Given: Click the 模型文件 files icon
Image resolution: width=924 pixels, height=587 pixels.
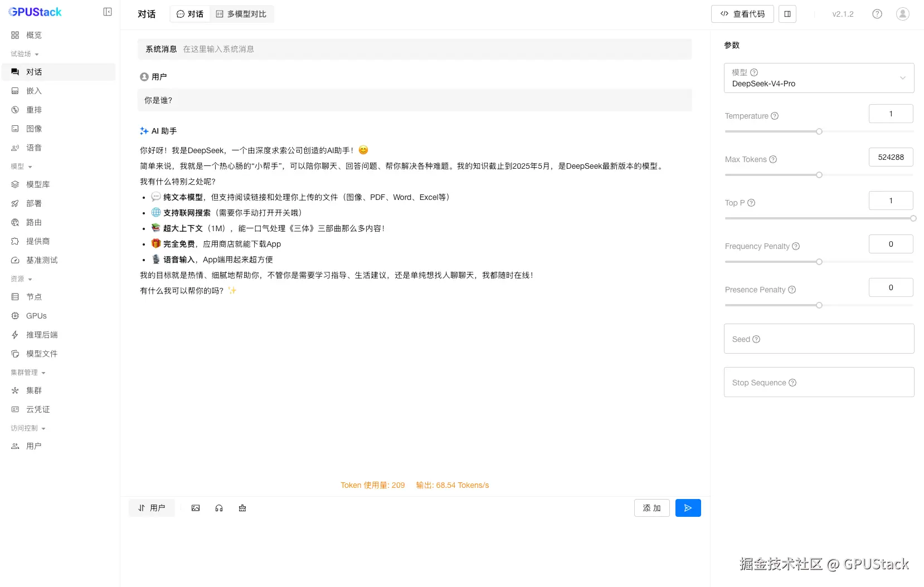Looking at the screenshot, I should 15,354.
